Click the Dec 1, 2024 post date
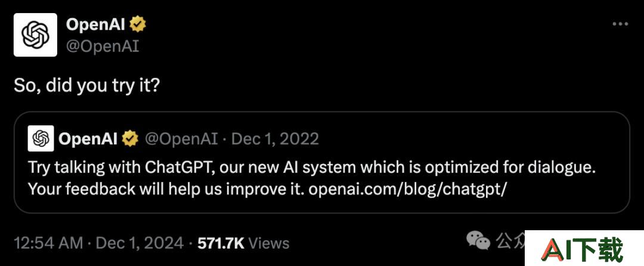The width and height of the screenshot is (644, 266). click(x=140, y=243)
